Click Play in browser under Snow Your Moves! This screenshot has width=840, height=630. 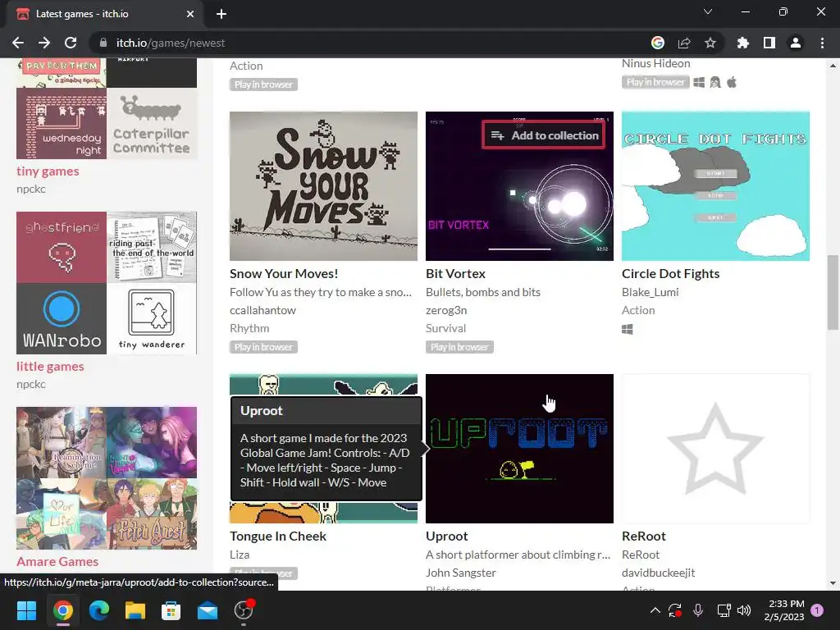(263, 347)
